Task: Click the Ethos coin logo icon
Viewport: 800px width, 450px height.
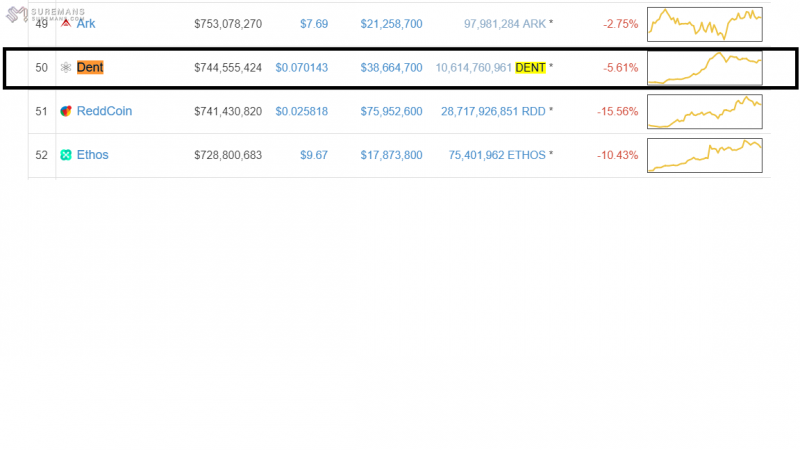Action: [x=66, y=155]
